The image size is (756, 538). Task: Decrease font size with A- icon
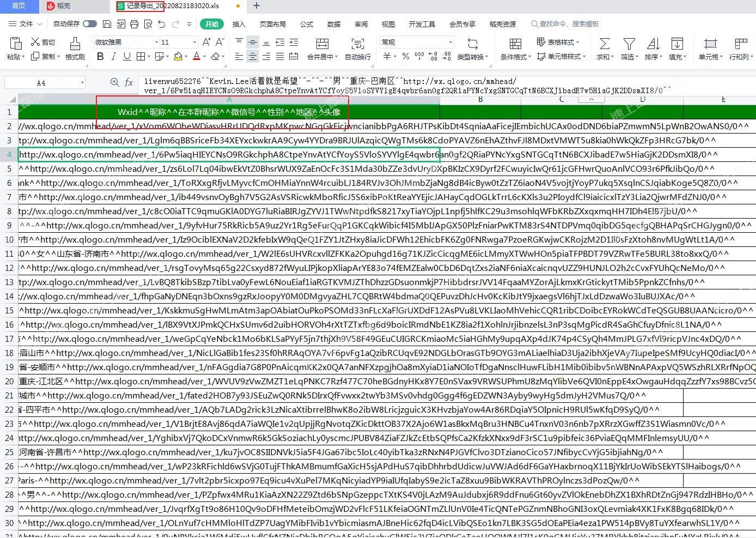coord(220,42)
